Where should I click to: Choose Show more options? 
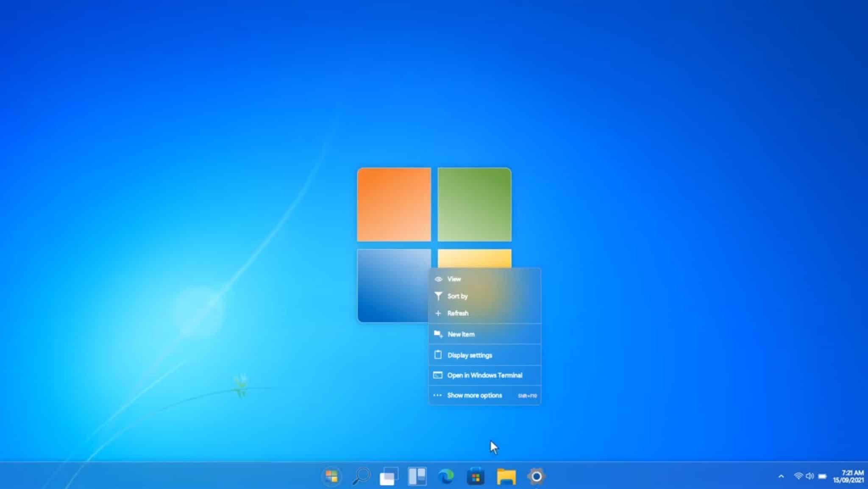point(474,395)
